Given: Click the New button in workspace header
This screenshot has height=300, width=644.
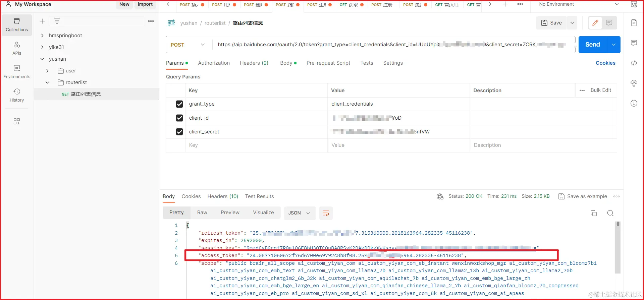Looking at the screenshot, I should click(124, 4).
